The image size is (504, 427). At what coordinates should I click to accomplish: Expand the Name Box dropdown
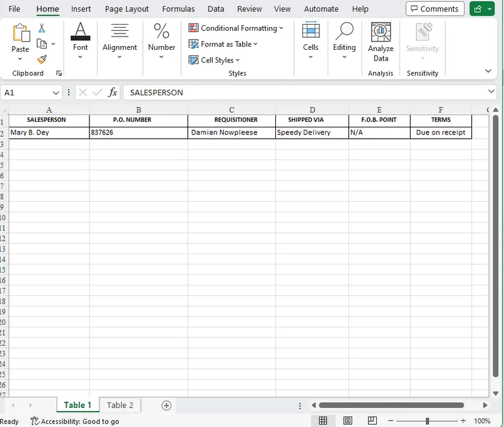click(x=55, y=93)
